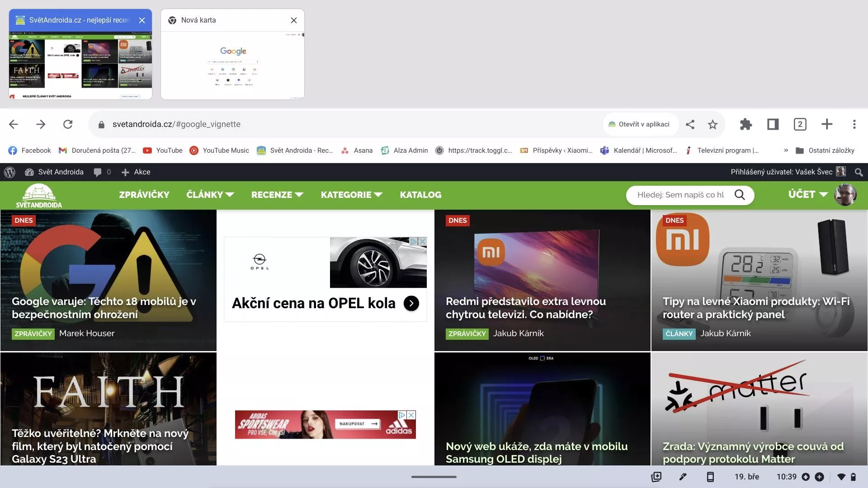Close the Adidas ad with X icon
Screen dimensions: 868x488
coord(411,415)
